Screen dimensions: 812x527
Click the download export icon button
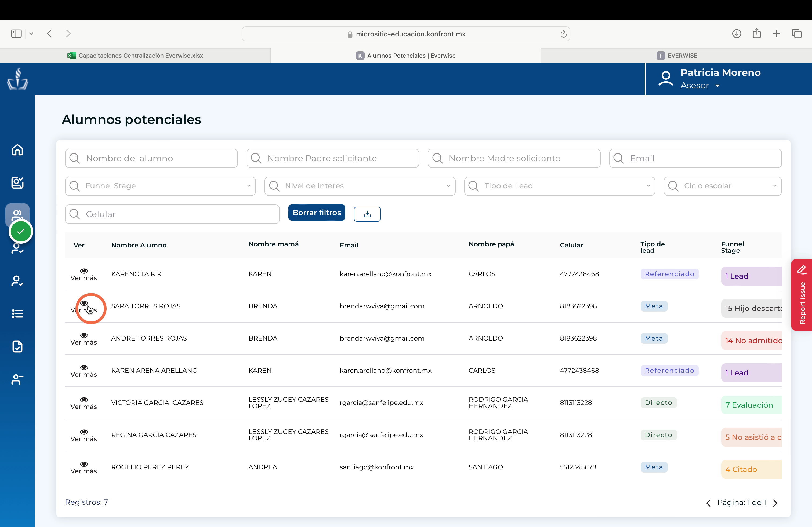[367, 214]
